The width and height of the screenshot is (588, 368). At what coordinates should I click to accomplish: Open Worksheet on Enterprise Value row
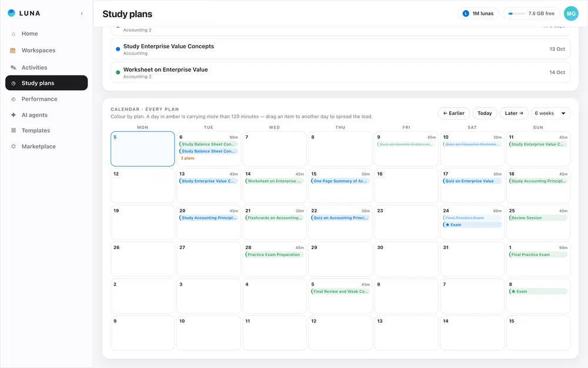pyautogui.click(x=340, y=72)
